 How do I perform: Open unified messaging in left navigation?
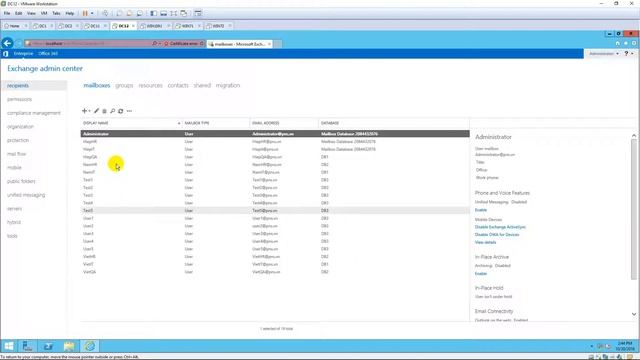pyautogui.click(x=26, y=195)
